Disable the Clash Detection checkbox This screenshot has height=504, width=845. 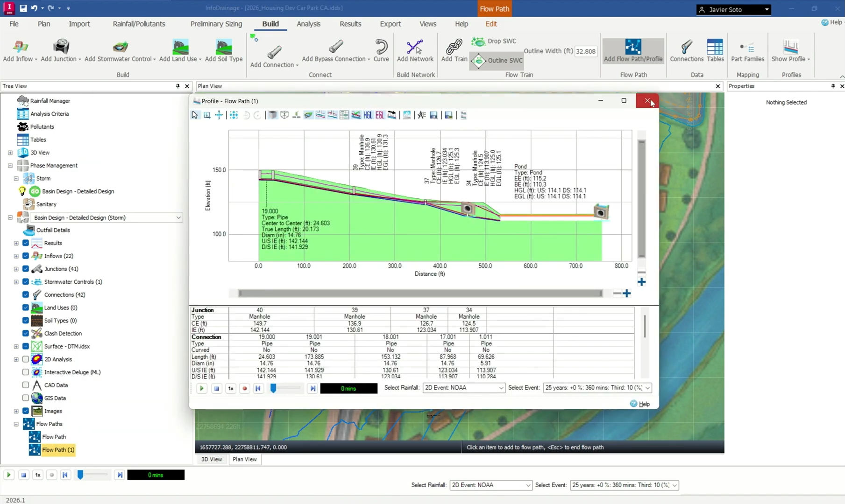[25, 333]
